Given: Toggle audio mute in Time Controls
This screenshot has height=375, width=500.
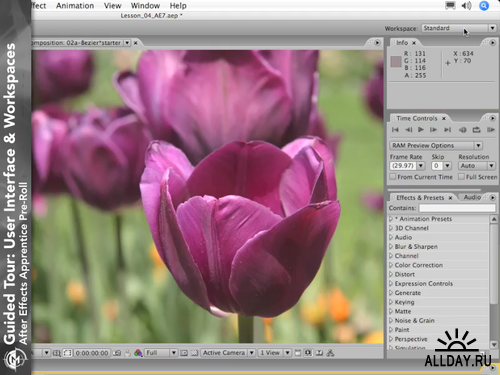Looking at the screenshot, I should [x=463, y=130].
